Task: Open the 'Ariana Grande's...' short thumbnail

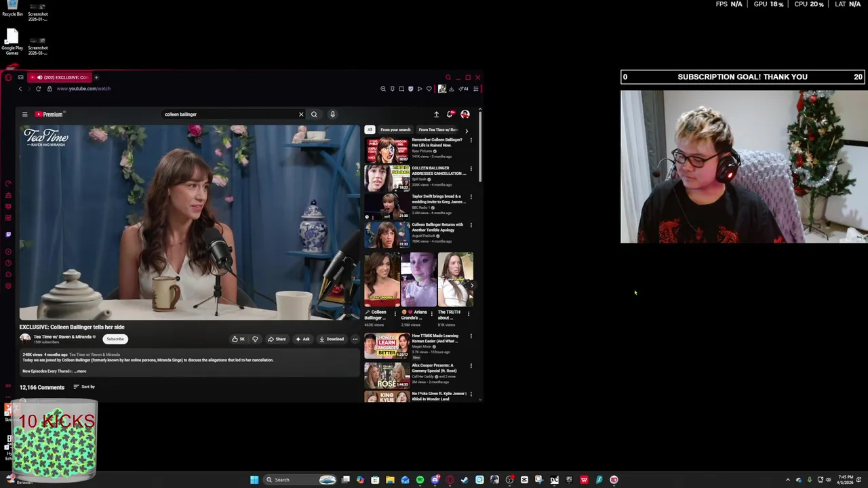Action: click(x=418, y=279)
